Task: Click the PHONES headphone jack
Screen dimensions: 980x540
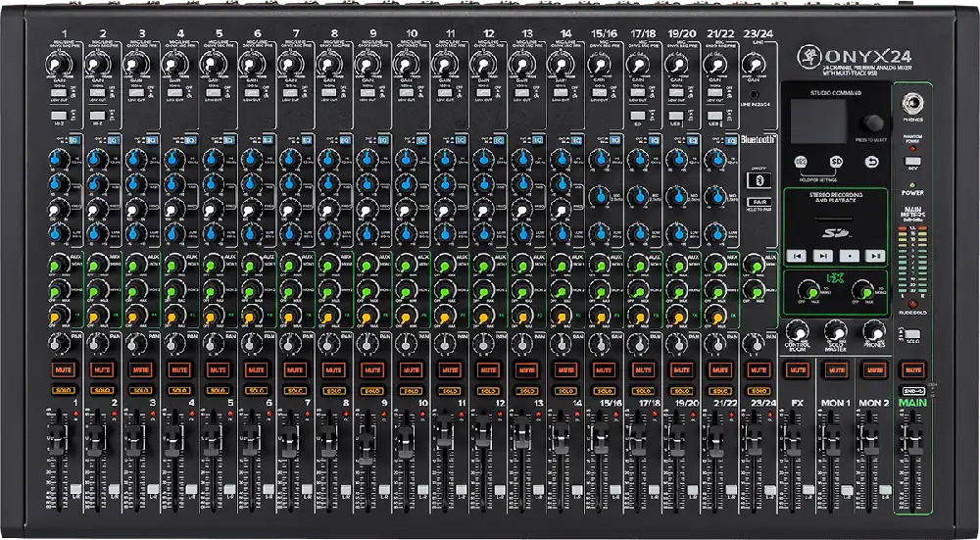Action: click(912, 102)
